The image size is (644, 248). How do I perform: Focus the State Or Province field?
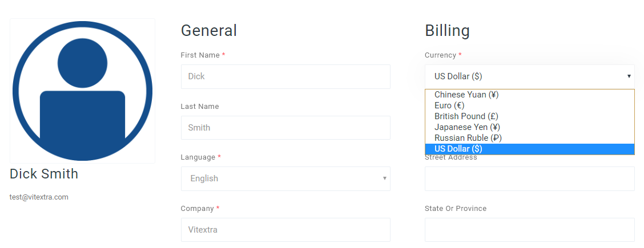coord(529,230)
